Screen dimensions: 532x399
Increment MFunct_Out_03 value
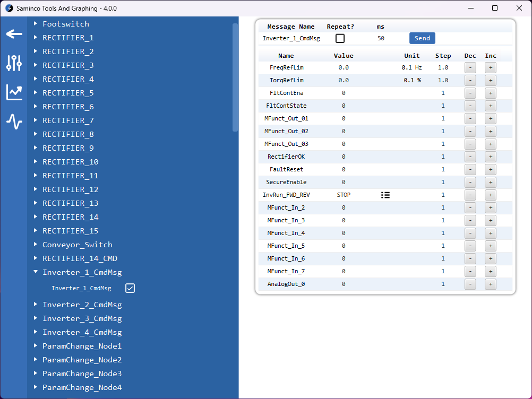coord(491,144)
